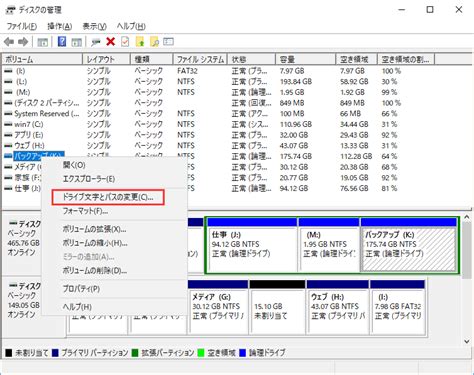Click the 465.76 GB disk label panel
The width and height of the screenshot is (474, 375).
(23, 243)
